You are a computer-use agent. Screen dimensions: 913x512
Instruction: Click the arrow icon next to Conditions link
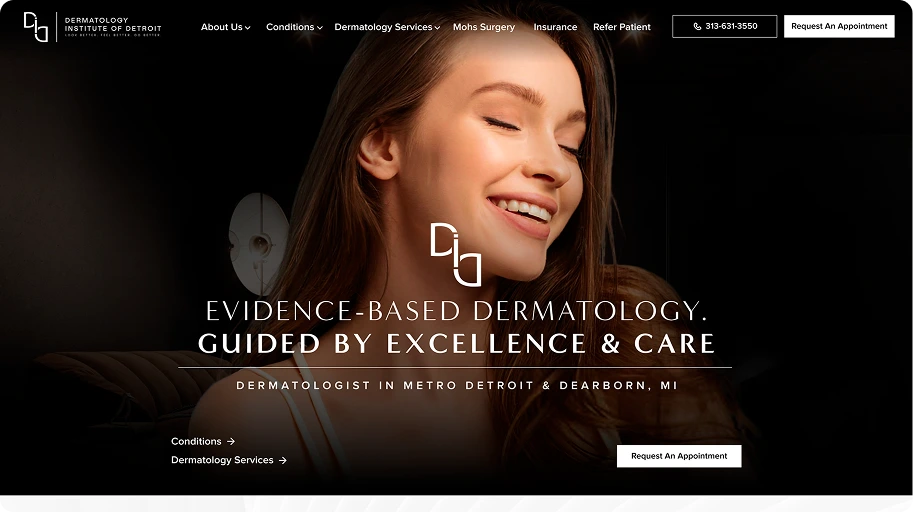point(231,442)
